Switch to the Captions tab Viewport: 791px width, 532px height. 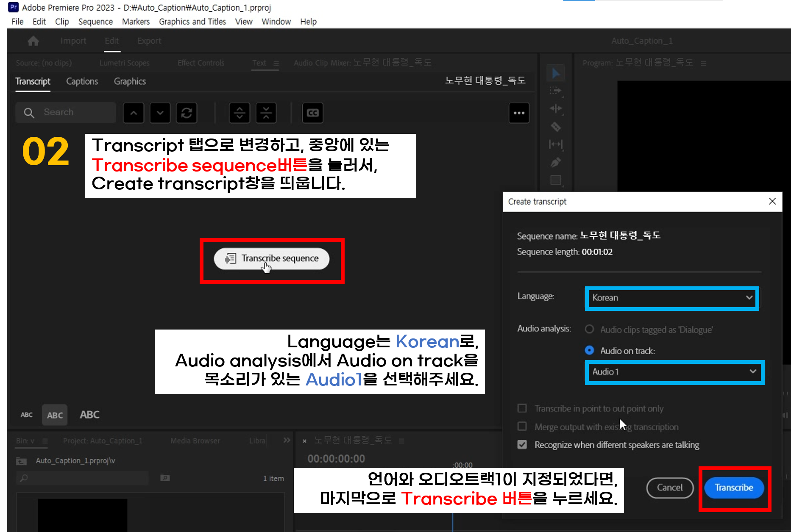tap(82, 81)
